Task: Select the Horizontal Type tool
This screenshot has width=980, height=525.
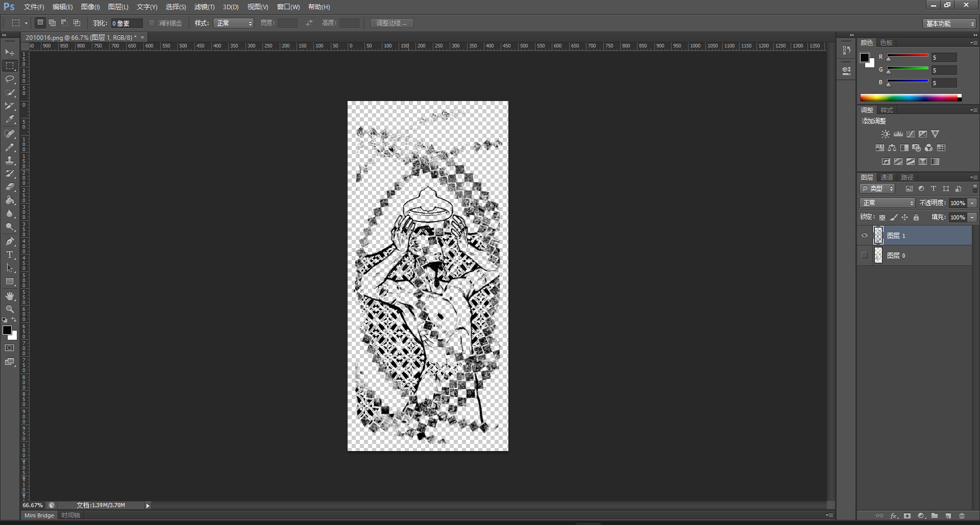Action: tap(10, 255)
